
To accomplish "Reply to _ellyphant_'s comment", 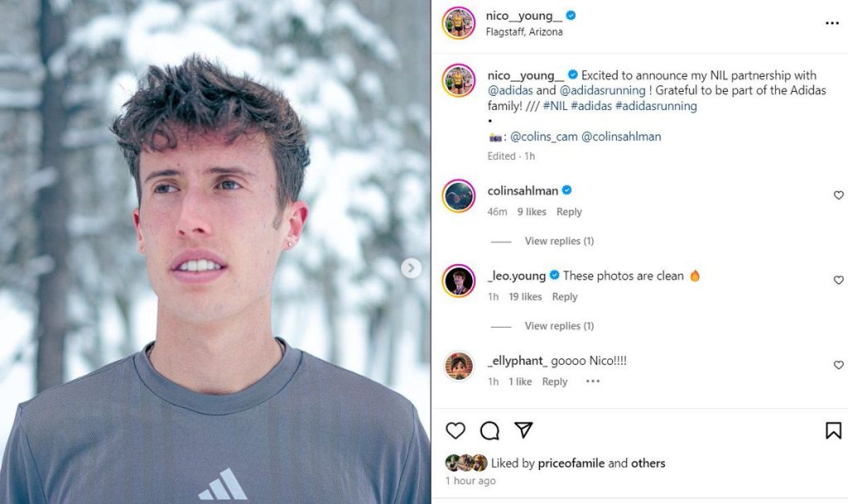I will tap(554, 382).
